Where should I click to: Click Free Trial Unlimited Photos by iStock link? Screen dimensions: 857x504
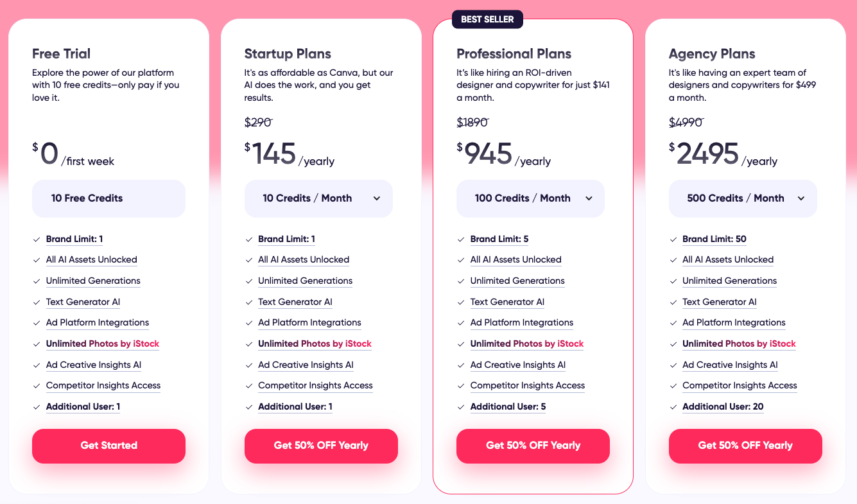click(x=103, y=343)
